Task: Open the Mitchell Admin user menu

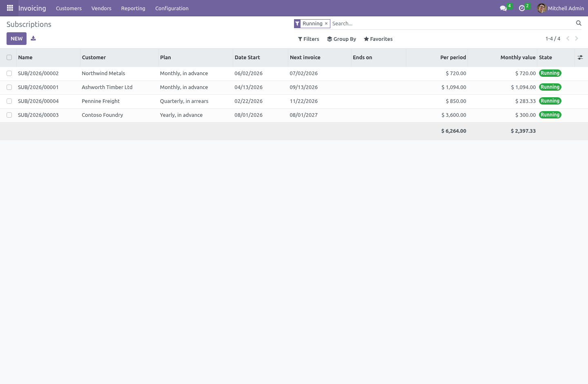Action: point(561,8)
